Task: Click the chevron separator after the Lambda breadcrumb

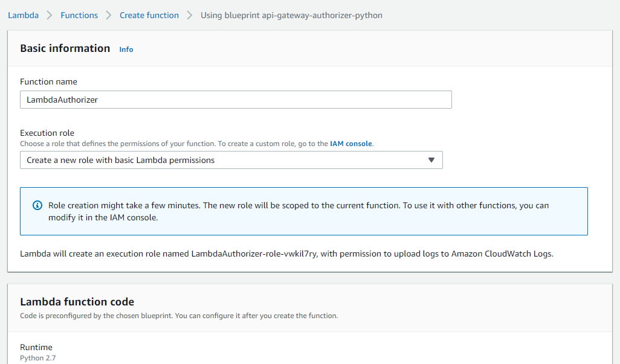Action: click(50, 15)
